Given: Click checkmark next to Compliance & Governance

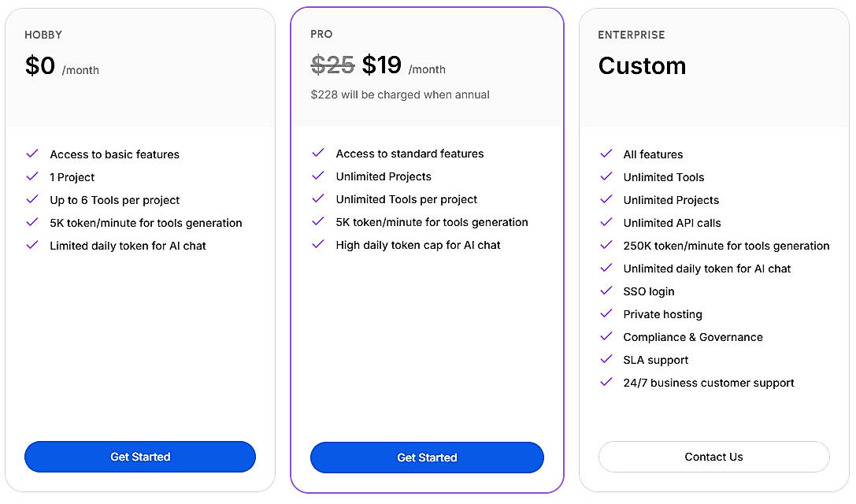Looking at the screenshot, I should coord(606,336).
